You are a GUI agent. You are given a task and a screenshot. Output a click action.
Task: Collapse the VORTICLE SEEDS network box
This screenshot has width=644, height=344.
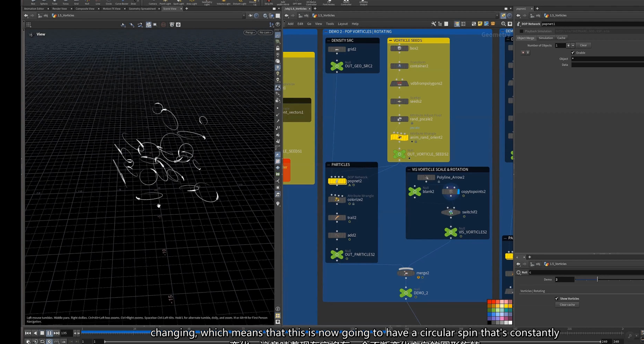(x=390, y=41)
